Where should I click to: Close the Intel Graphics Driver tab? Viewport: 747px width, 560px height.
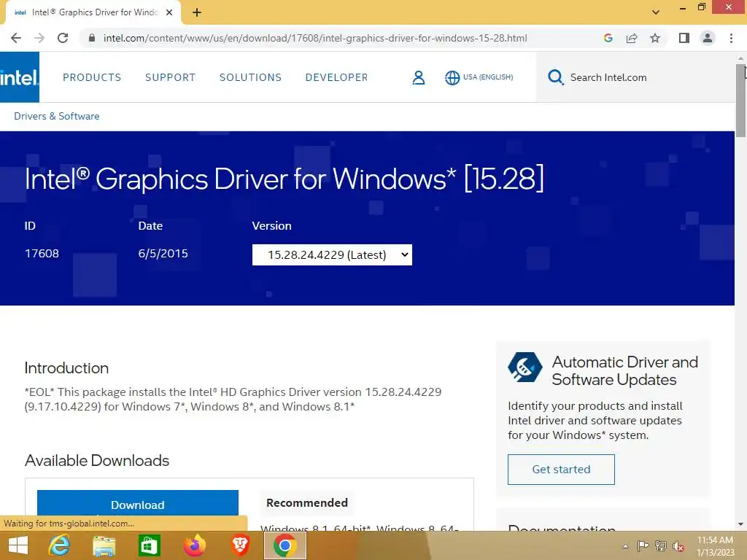click(169, 12)
